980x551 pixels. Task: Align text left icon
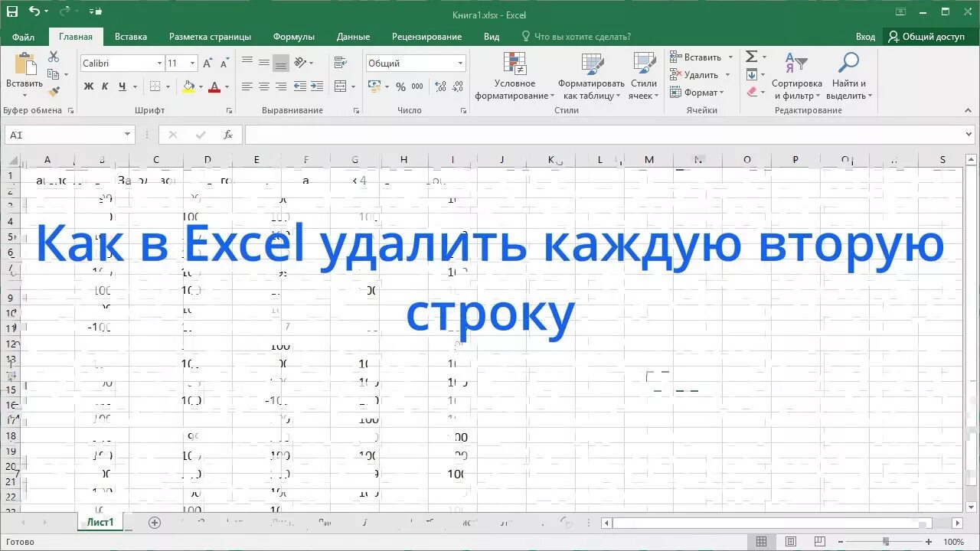tap(247, 86)
